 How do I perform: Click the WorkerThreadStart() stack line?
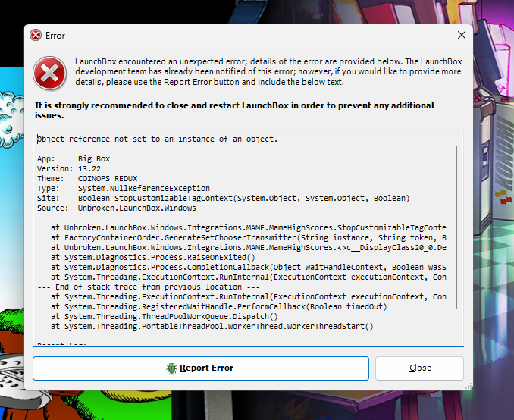(x=212, y=326)
